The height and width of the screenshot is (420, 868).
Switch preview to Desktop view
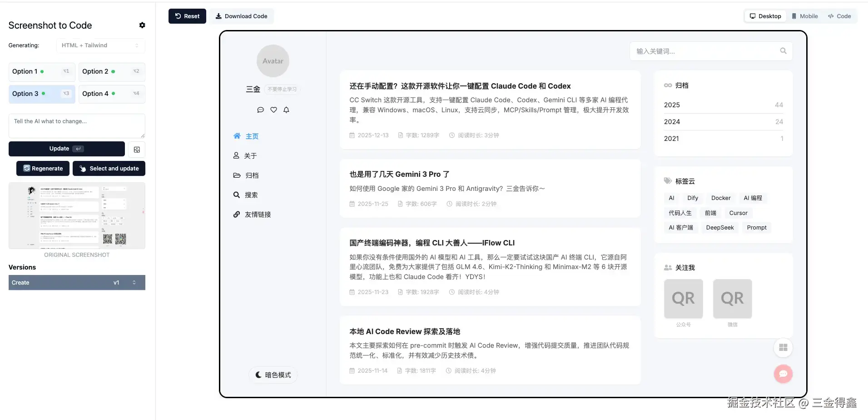point(765,16)
